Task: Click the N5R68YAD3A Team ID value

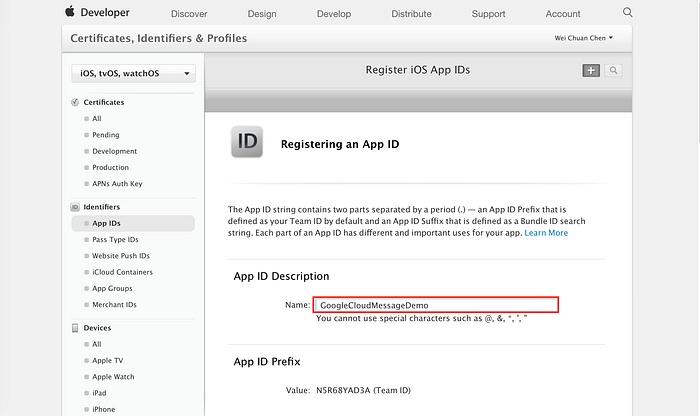Action: [x=363, y=391]
